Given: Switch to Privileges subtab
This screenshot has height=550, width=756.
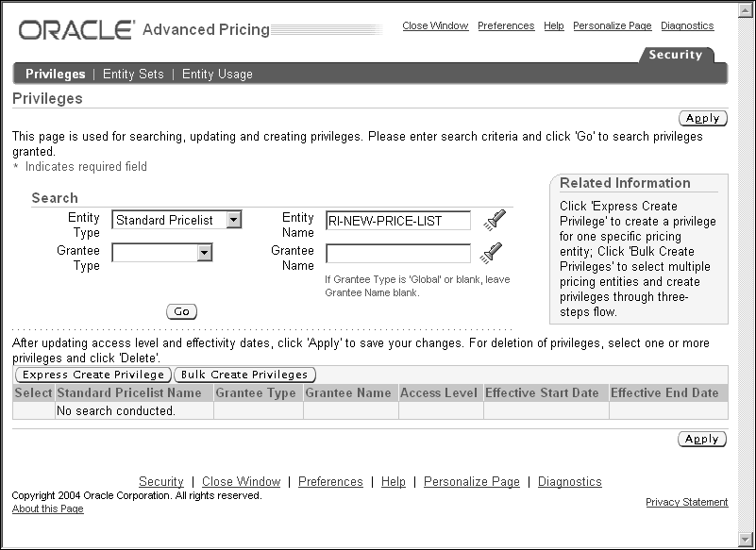Looking at the screenshot, I should [56, 74].
